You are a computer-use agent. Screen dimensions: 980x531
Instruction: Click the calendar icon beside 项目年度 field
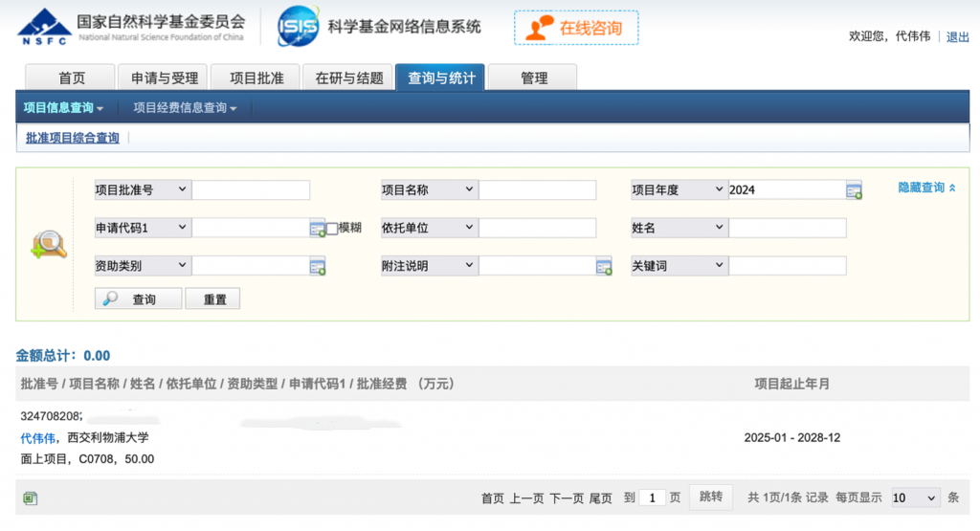pos(854,190)
